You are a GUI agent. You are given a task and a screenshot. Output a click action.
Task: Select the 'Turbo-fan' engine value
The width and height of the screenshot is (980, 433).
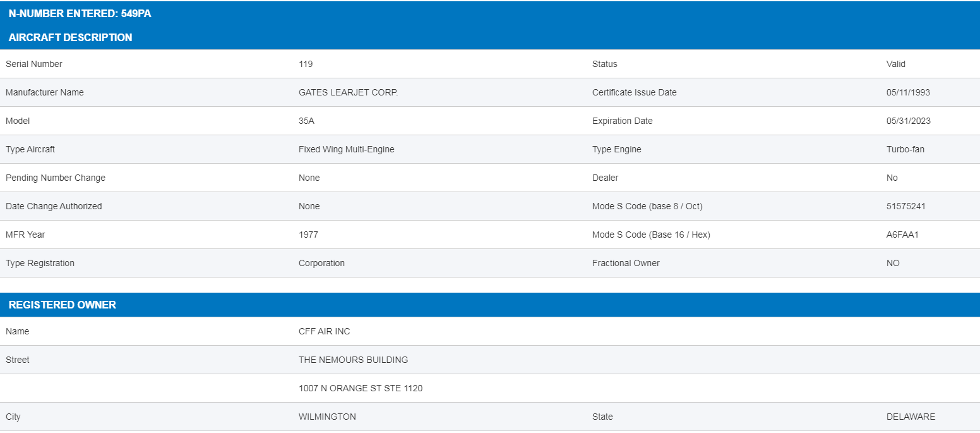pos(905,149)
